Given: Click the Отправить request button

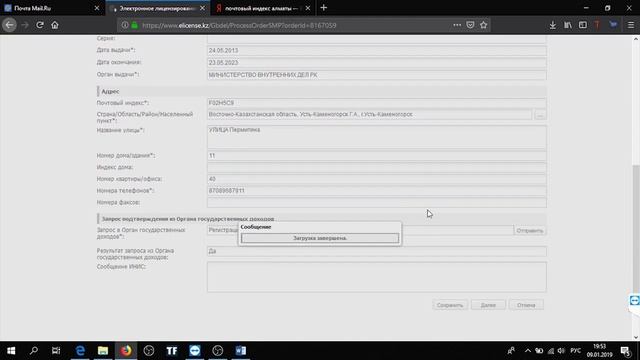Looking at the screenshot, I should pos(530,231).
